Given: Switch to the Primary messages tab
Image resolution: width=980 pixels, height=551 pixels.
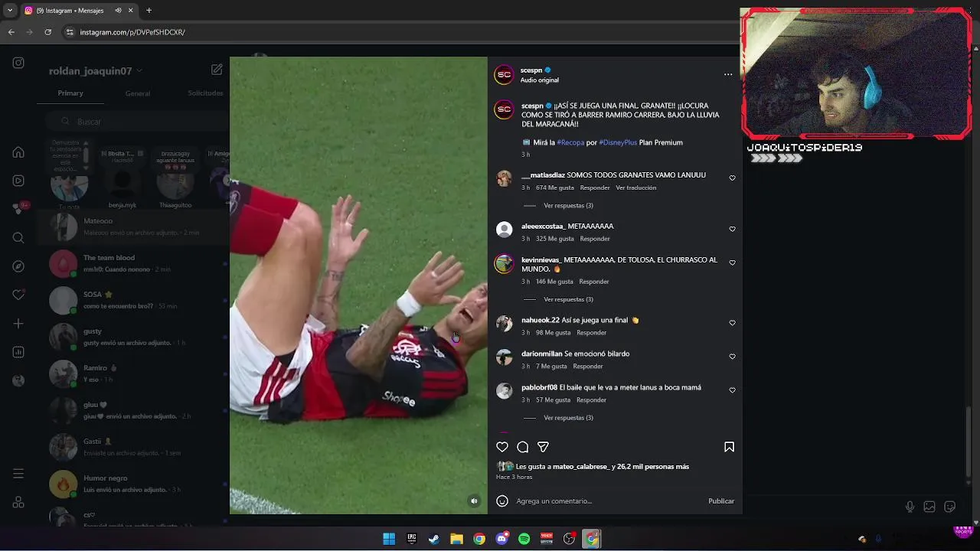Looking at the screenshot, I should click(70, 93).
